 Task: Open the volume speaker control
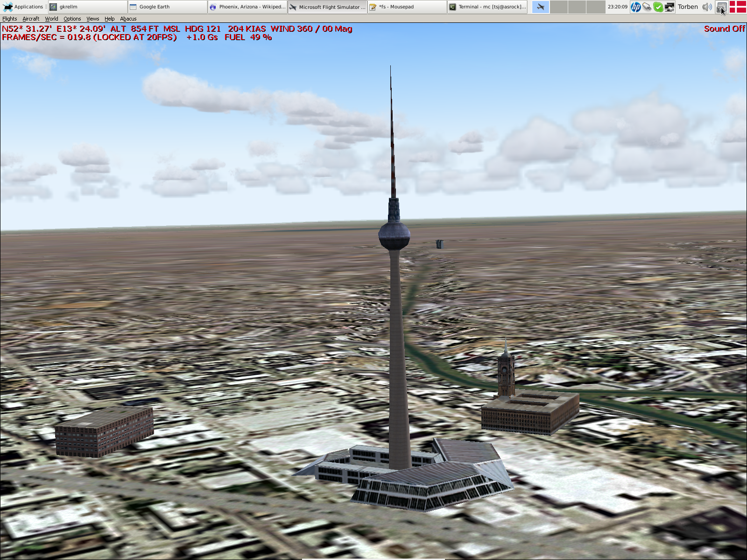pyautogui.click(x=707, y=7)
